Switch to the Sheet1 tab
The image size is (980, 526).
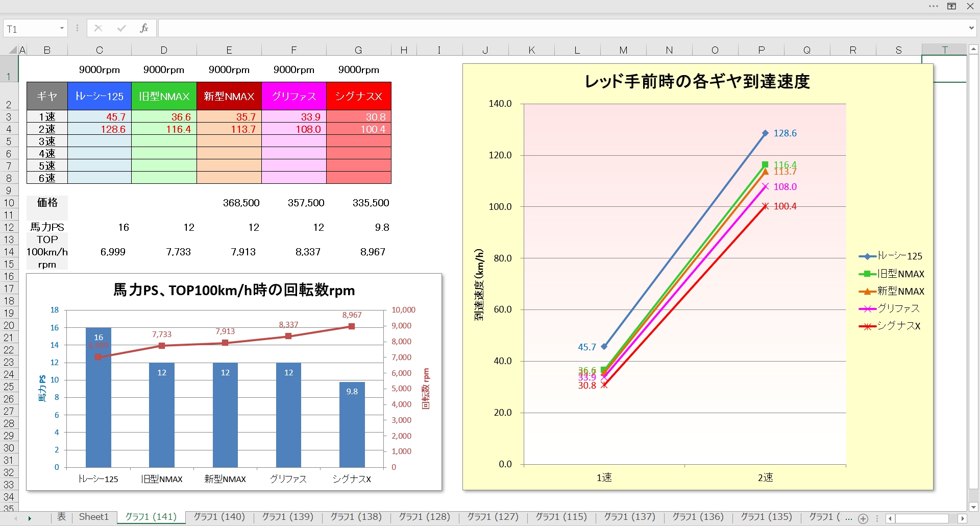coord(94,517)
